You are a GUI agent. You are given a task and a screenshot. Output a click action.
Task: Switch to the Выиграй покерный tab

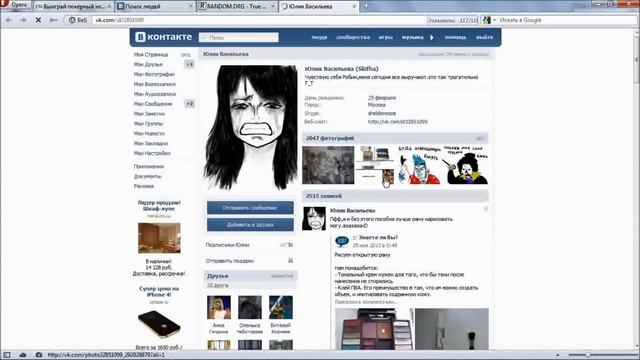pyautogui.click(x=73, y=6)
